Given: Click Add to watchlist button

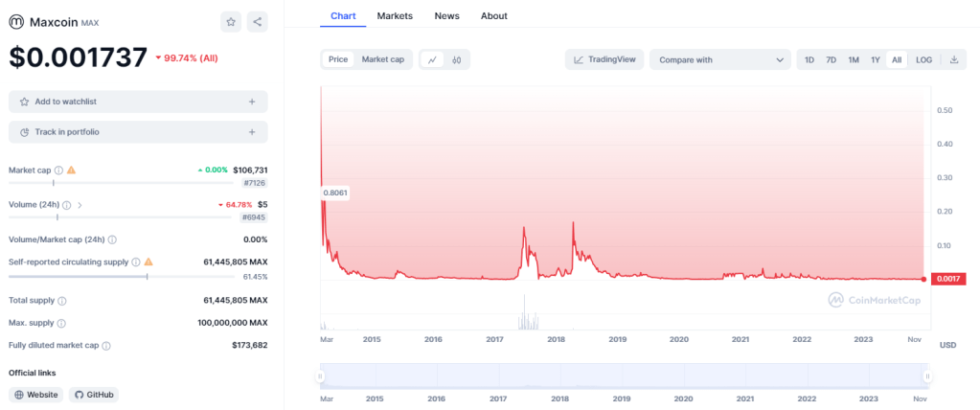Looking at the screenshot, I should click(x=138, y=102).
